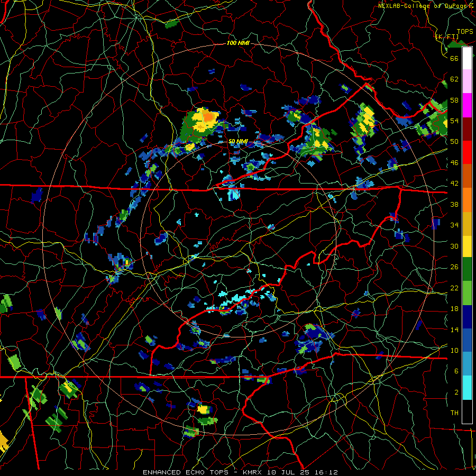Viewport: 476px width, 476px height.
Task: Click the 62 legend value
Action: coord(454,79)
